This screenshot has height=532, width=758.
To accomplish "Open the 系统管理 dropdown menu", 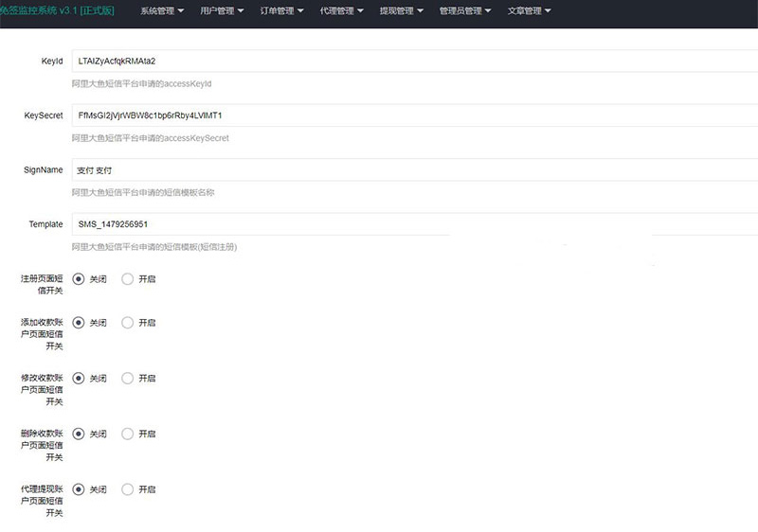I will pos(162,11).
